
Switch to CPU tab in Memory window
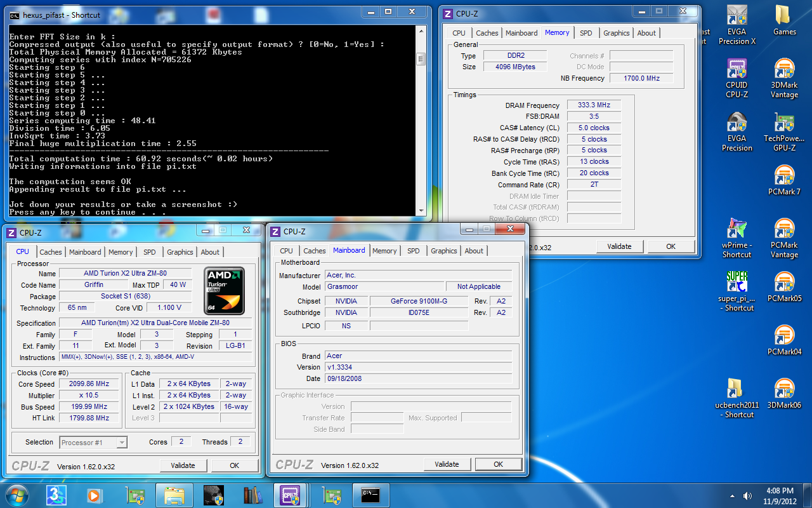pos(459,33)
